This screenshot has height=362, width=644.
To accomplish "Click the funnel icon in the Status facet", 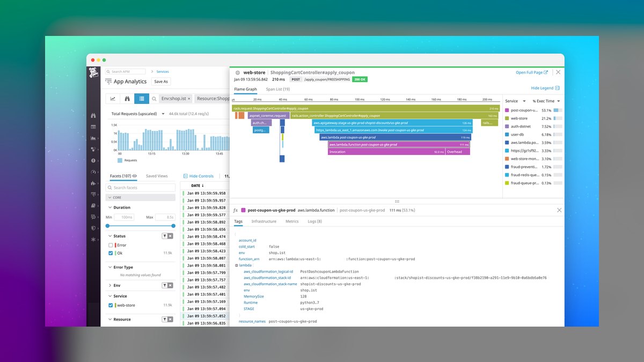I will [x=164, y=236].
